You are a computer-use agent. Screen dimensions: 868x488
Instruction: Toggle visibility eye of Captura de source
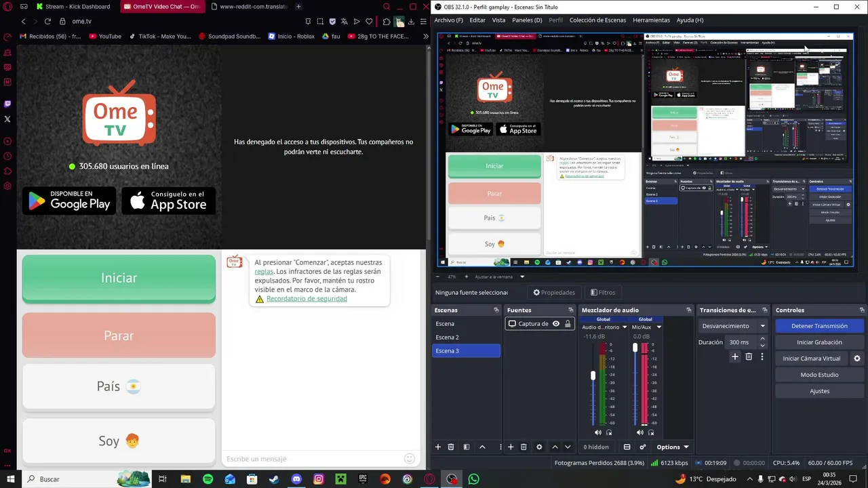point(556,324)
